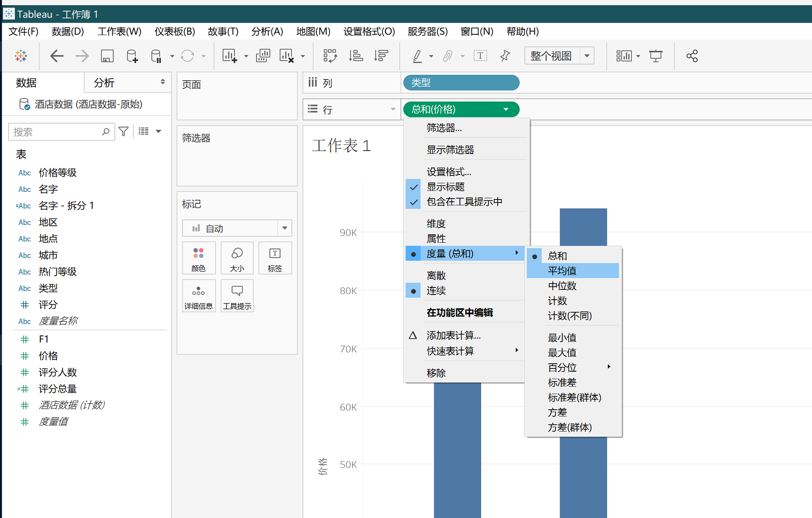Click the new data source icon

132,56
